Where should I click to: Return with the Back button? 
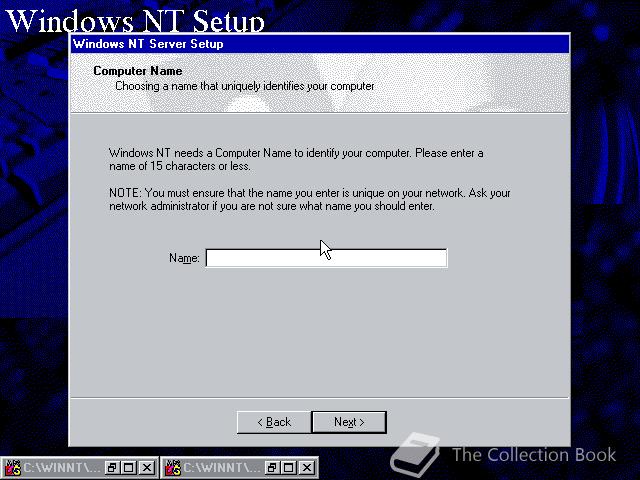274,422
